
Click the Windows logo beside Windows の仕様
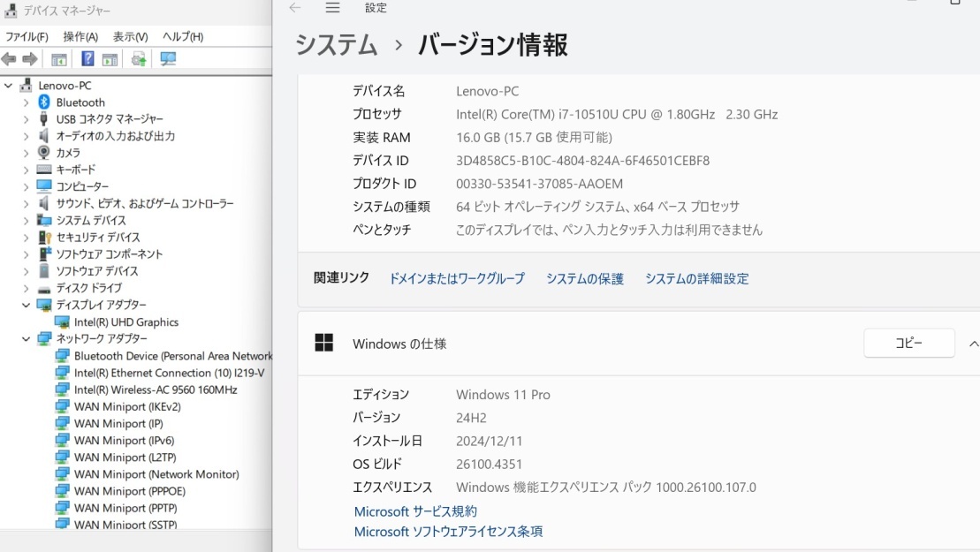pyautogui.click(x=323, y=343)
